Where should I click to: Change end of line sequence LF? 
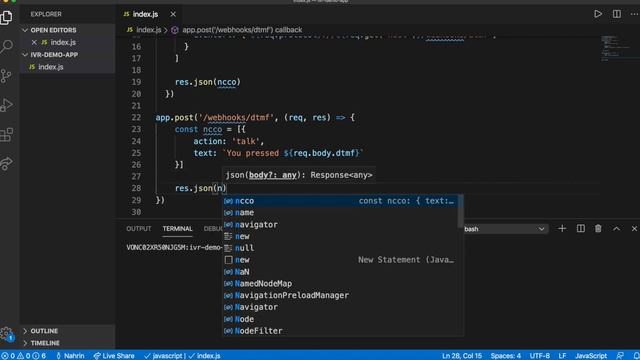tap(562, 356)
